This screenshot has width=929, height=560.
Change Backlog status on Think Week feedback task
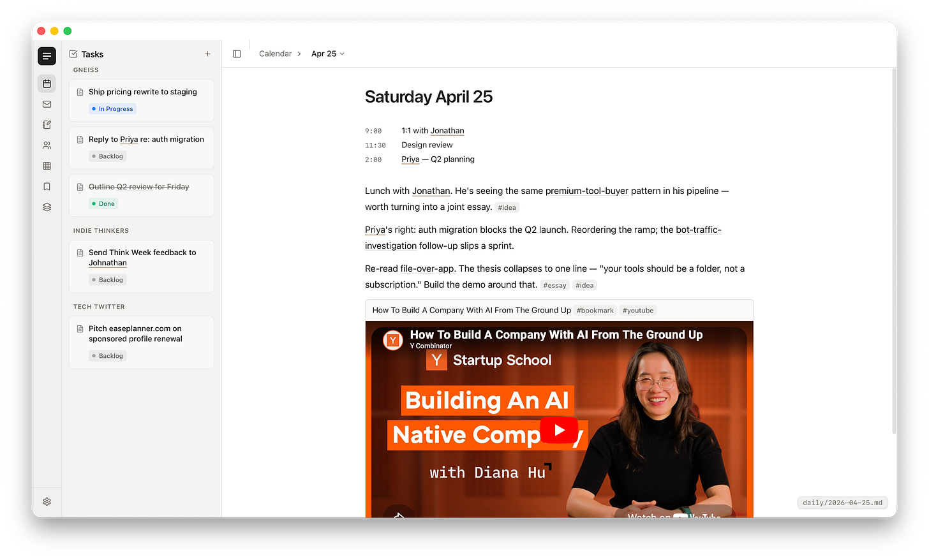coord(108,280)
